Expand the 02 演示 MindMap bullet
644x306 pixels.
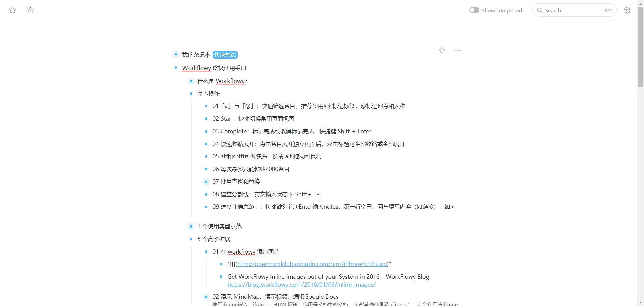tap(206, 297)
